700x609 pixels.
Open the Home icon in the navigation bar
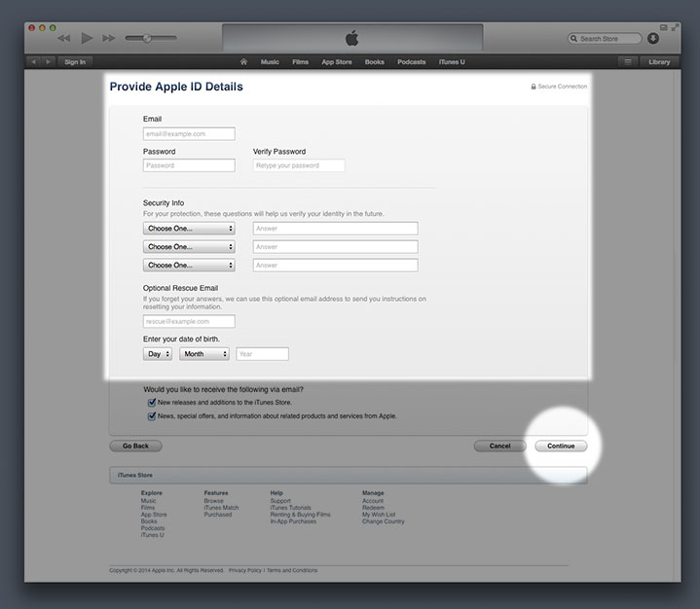click(x=243, y=61)
